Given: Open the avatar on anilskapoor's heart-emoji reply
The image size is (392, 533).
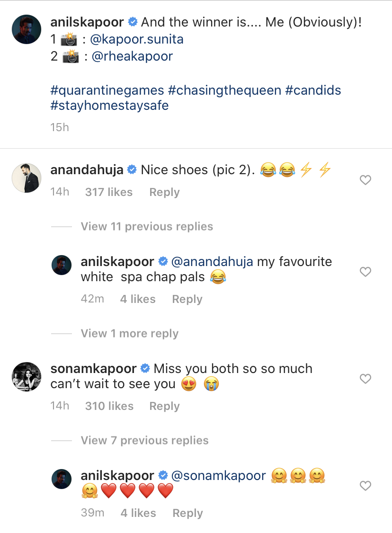Looking at the screenshot, I should coord(61,479).
